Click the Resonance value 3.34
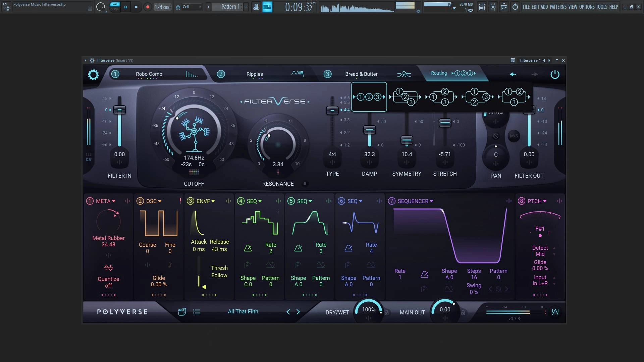 click(278, 164)
